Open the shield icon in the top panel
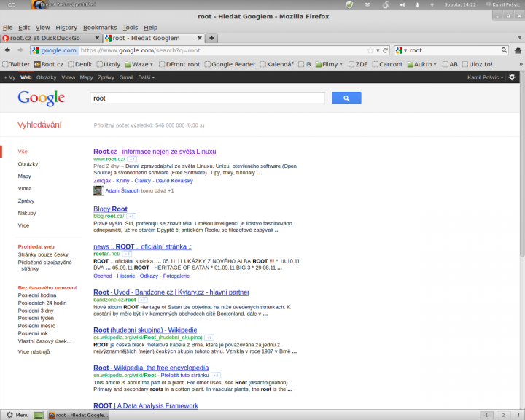 pos(349,4)
